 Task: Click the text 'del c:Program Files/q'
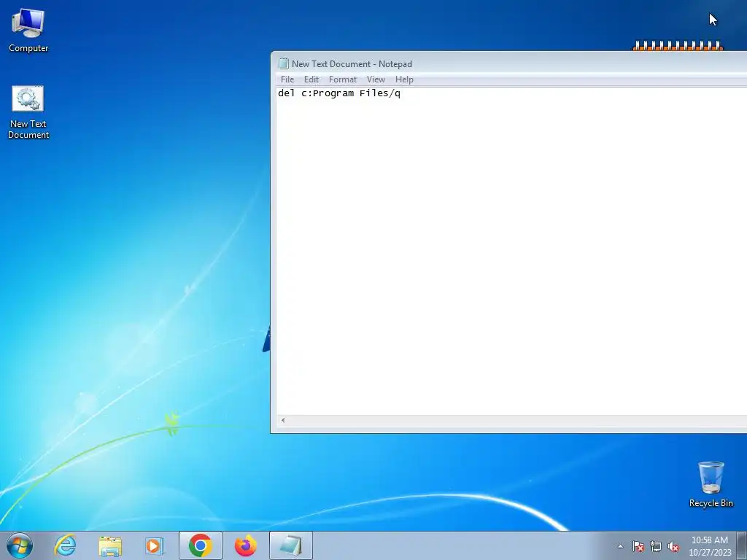point(339,93)
